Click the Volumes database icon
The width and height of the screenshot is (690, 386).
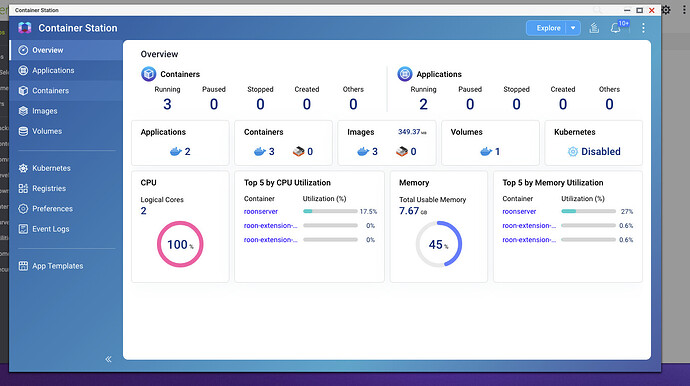pyautogui.click(x=23, y=131)
